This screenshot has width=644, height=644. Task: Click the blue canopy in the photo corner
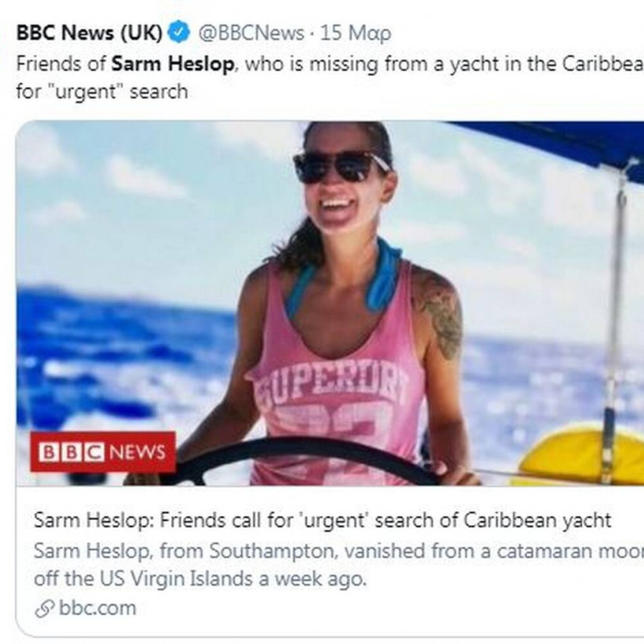[x=565, y=141]
